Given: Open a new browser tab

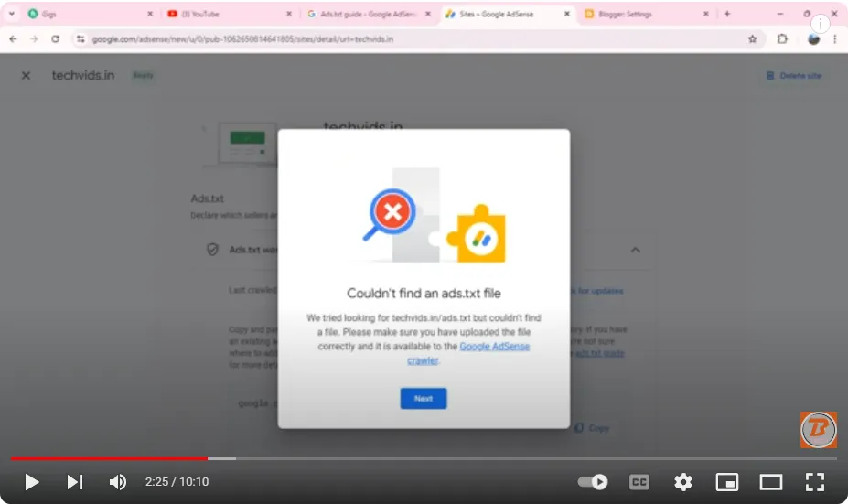Looking at the screenshot, I should pos(727,14).
